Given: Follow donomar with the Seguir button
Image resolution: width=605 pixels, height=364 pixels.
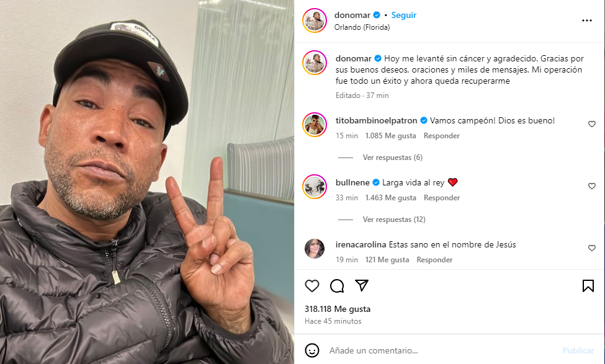Looking at the screenshot, I should (x=403, y=15).
